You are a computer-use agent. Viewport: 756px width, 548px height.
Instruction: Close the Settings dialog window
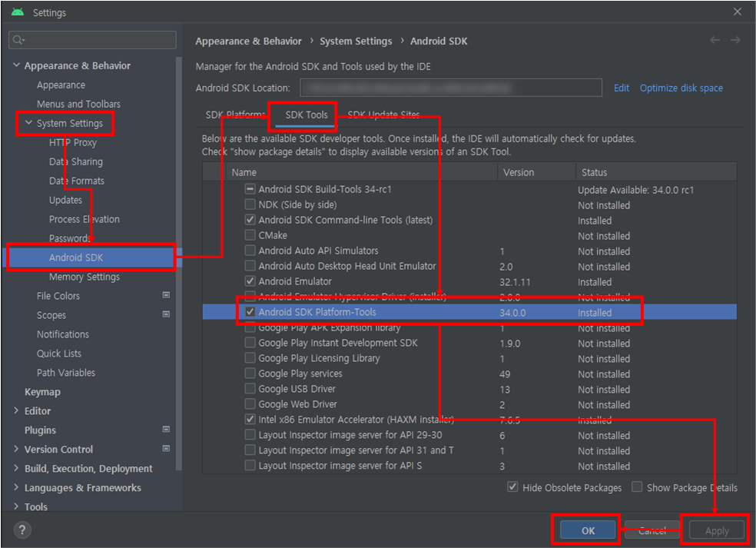point(738,12)
